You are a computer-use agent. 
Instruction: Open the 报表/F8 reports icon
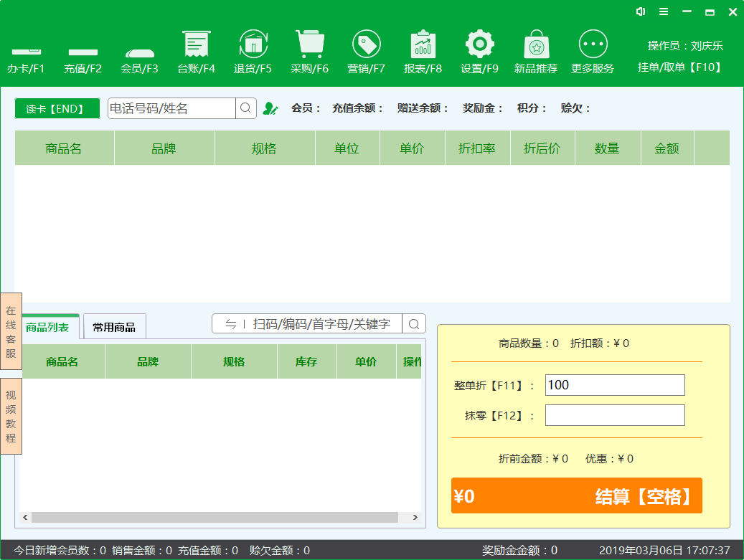423,44
